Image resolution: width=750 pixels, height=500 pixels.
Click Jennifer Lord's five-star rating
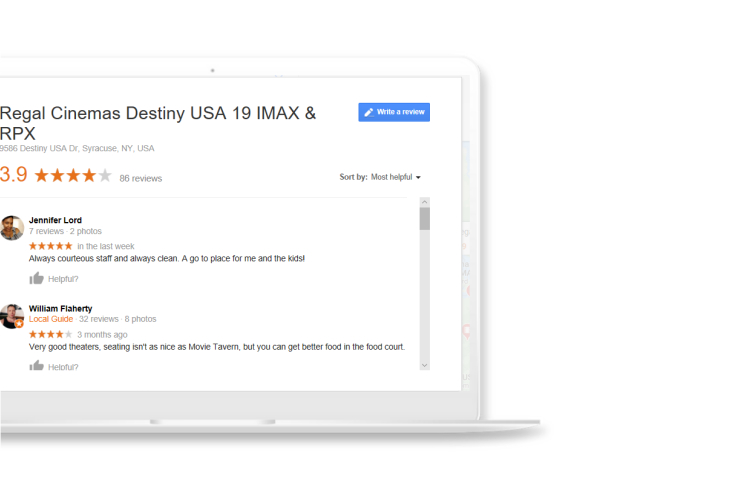[x=50, y=246]
